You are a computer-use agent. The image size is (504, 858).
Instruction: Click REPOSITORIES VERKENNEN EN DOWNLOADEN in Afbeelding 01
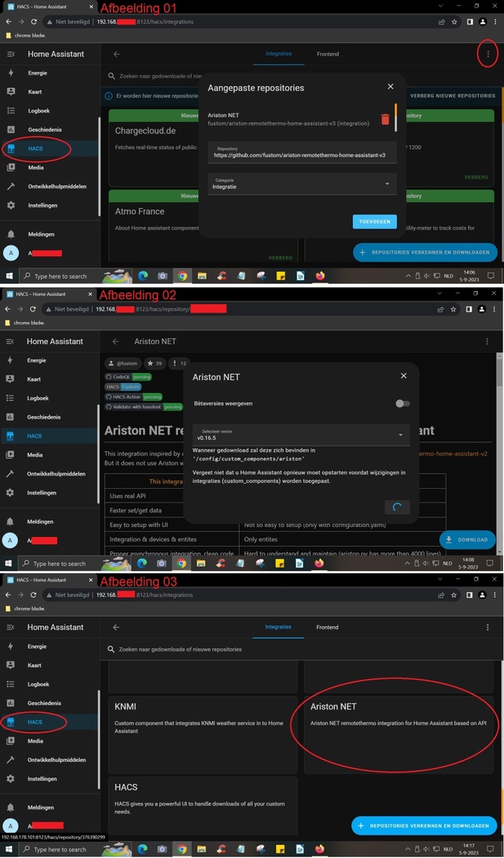pyautogui.click(x=425, y=252)
